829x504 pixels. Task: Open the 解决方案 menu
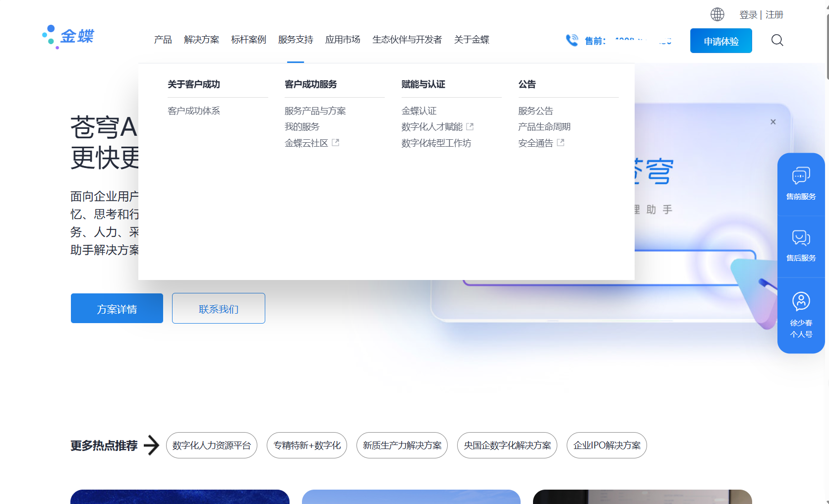201,40
